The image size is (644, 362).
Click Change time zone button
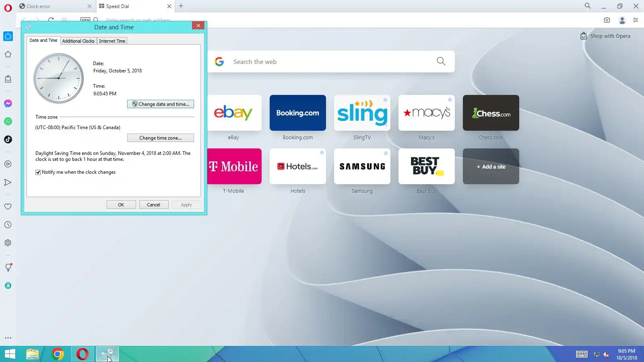(161, 138)
